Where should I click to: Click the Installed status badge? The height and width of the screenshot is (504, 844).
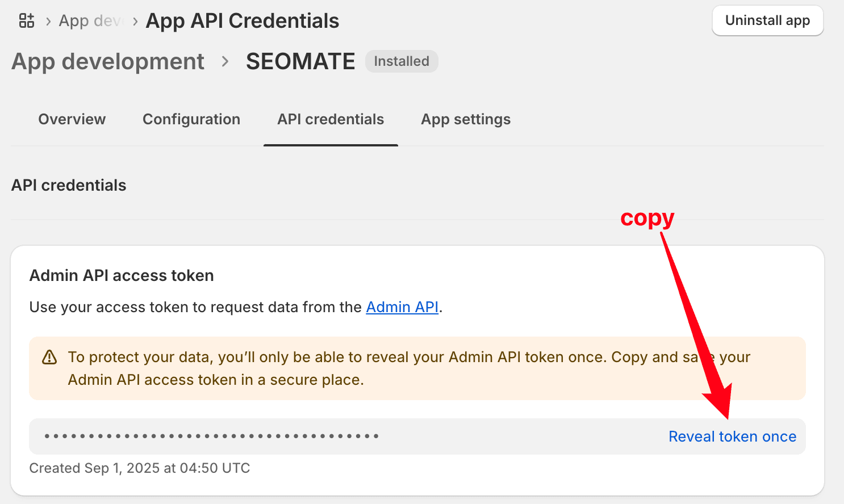[x=402, y=61]
